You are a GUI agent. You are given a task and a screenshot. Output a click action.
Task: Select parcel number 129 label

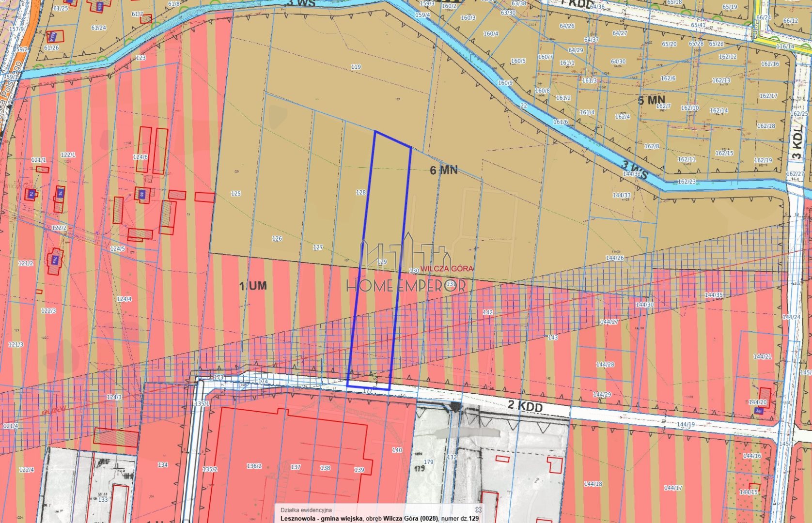pyautogui.click(x=382, y=262)
